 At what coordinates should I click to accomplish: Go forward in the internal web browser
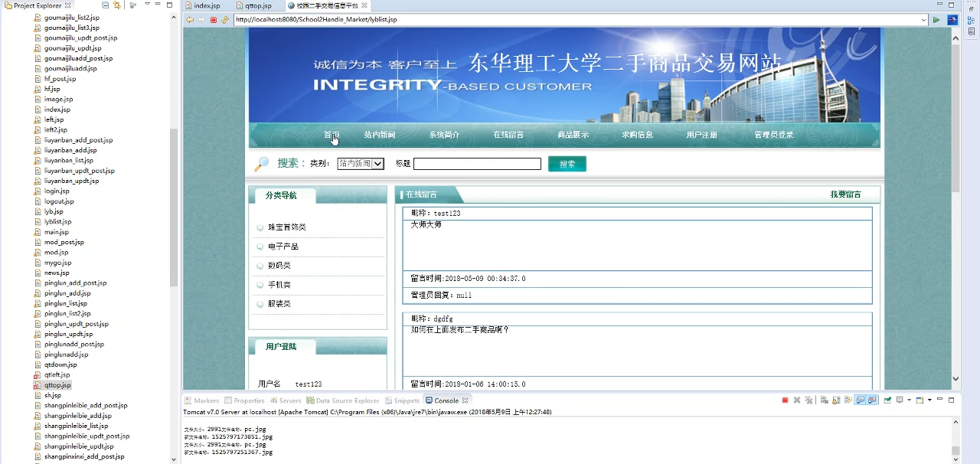click(201, 20)
